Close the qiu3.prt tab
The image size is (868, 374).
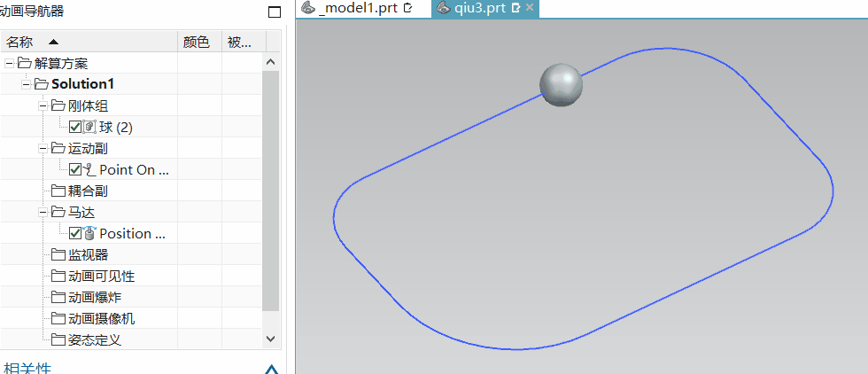[x=530, y=8]
